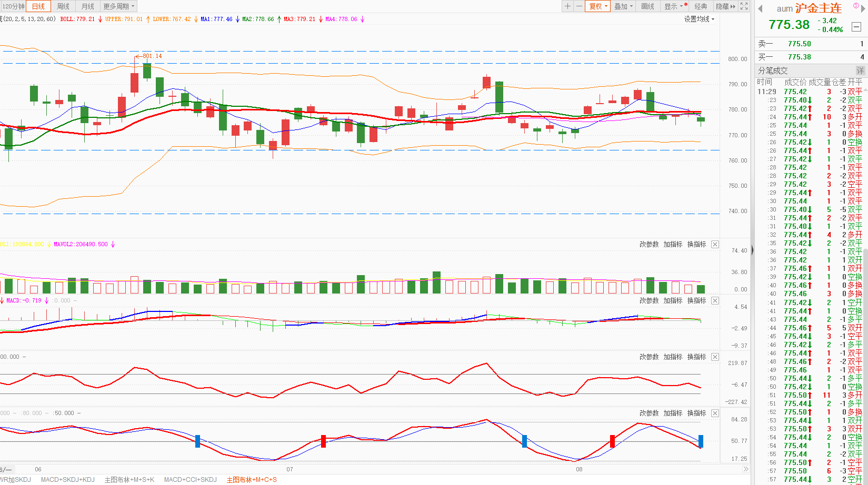This screenshot has width=868, height=485.
Task: Switch to MACD+CCI+SKDJ template tab
Action: [x=191, y=480]
